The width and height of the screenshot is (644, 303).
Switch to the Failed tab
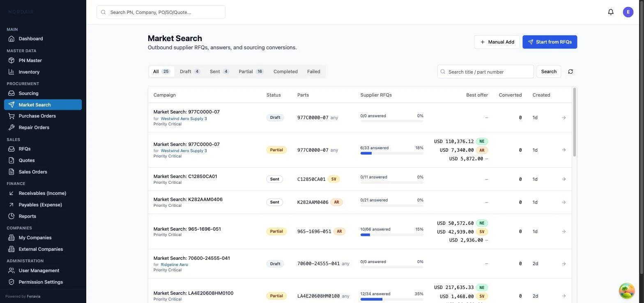tap(313, 72)
